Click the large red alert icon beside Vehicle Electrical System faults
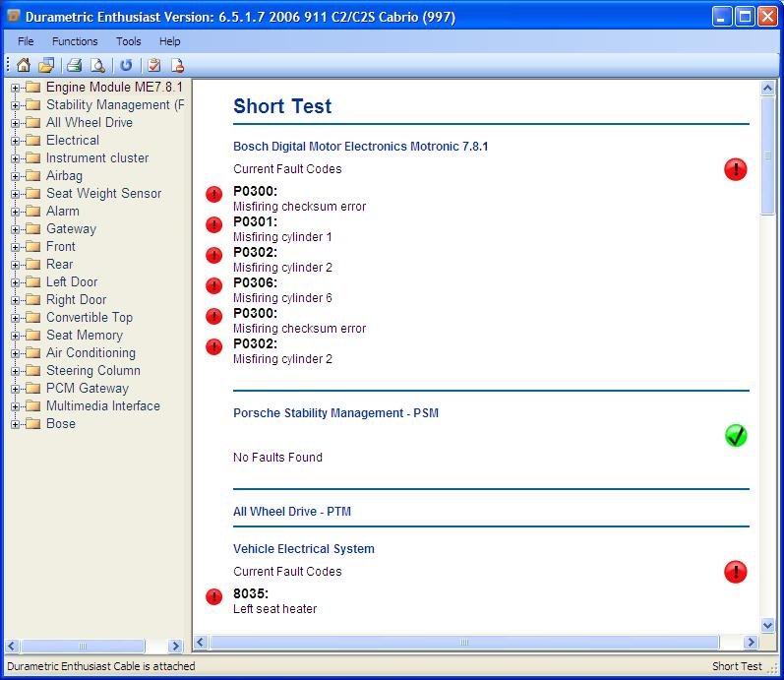 coord(735,572)
